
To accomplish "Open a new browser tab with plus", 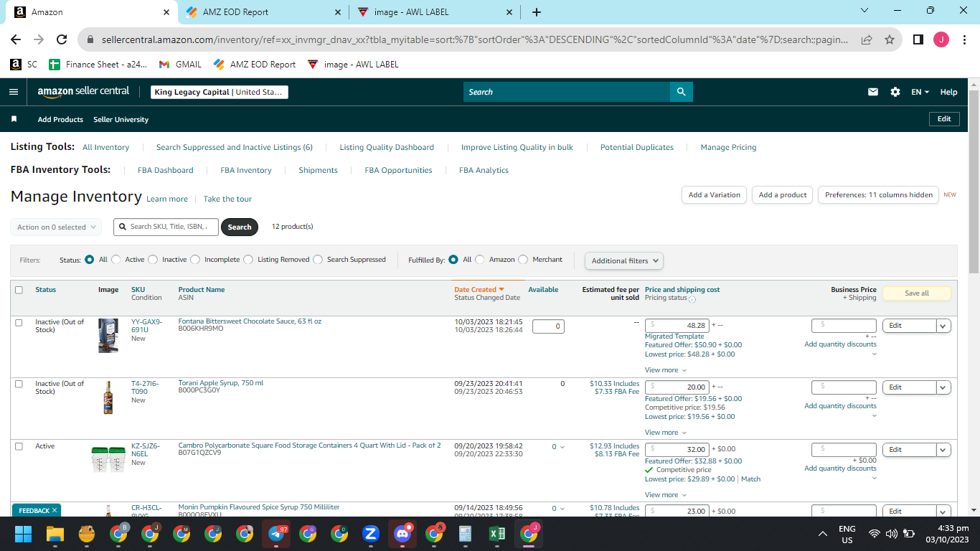I will (x=537, y=12).
